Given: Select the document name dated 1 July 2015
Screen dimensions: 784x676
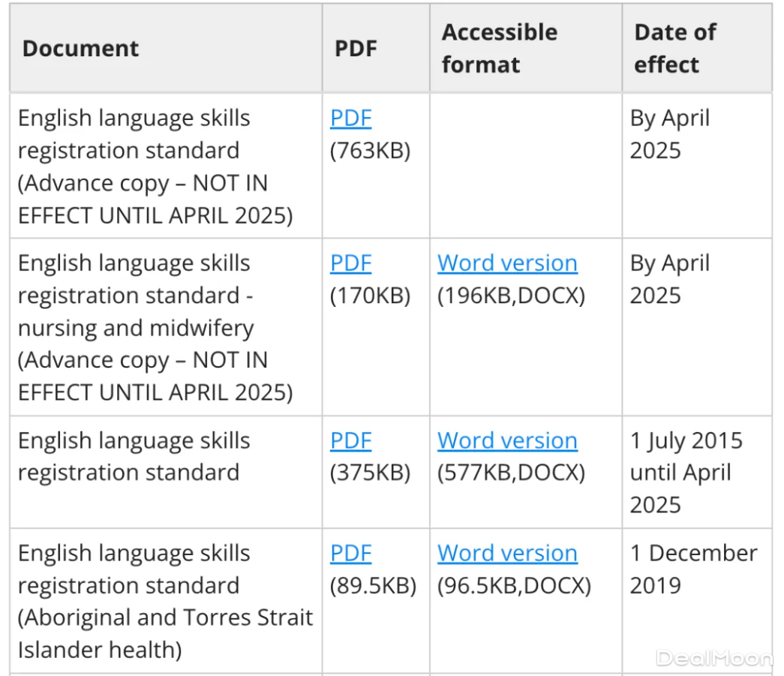Looking at the screenshot, I should click(x=134, y=456).
